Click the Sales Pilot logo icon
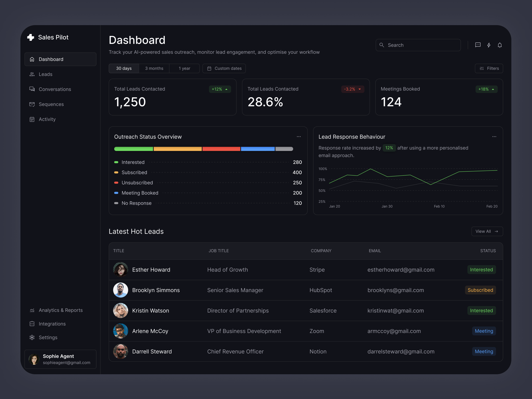Viewport: 532px width, 399px height. pos(31,37)
